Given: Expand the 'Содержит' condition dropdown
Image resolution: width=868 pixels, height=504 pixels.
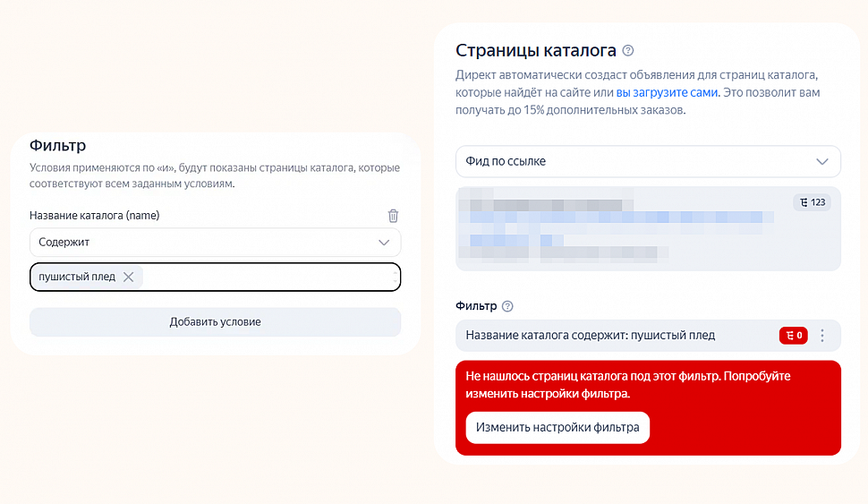Looking at the screenshot, I should pyautogui.click(x=216, y=242).
